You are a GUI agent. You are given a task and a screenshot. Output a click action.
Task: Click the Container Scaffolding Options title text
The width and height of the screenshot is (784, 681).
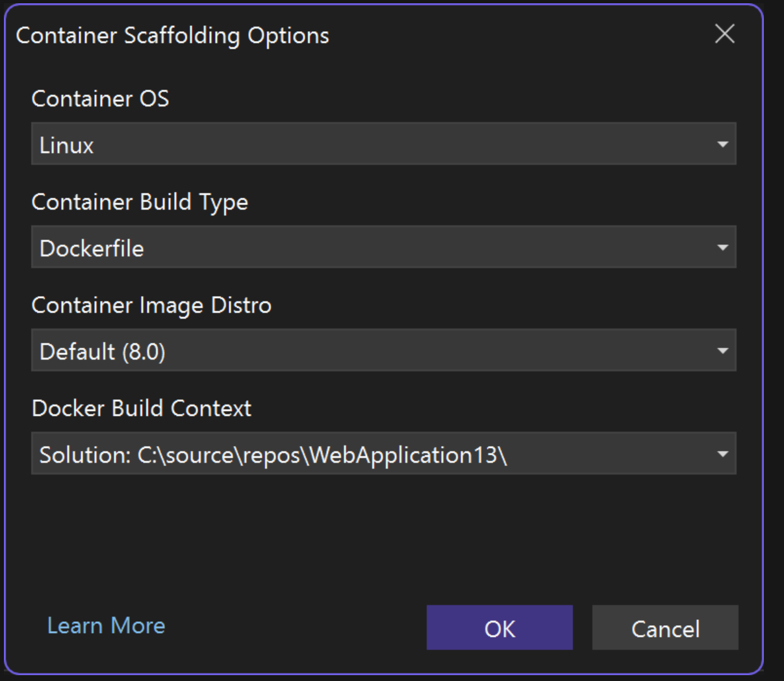tap(172, 36)
